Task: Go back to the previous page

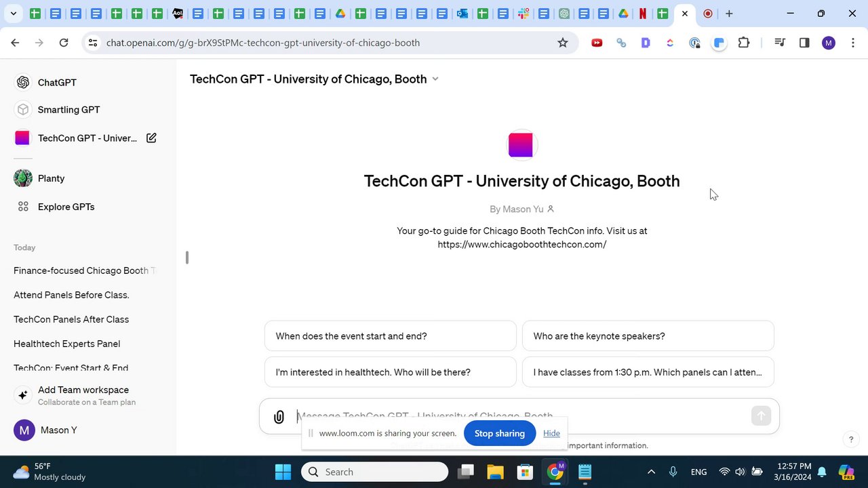Action: click(15, 43)
